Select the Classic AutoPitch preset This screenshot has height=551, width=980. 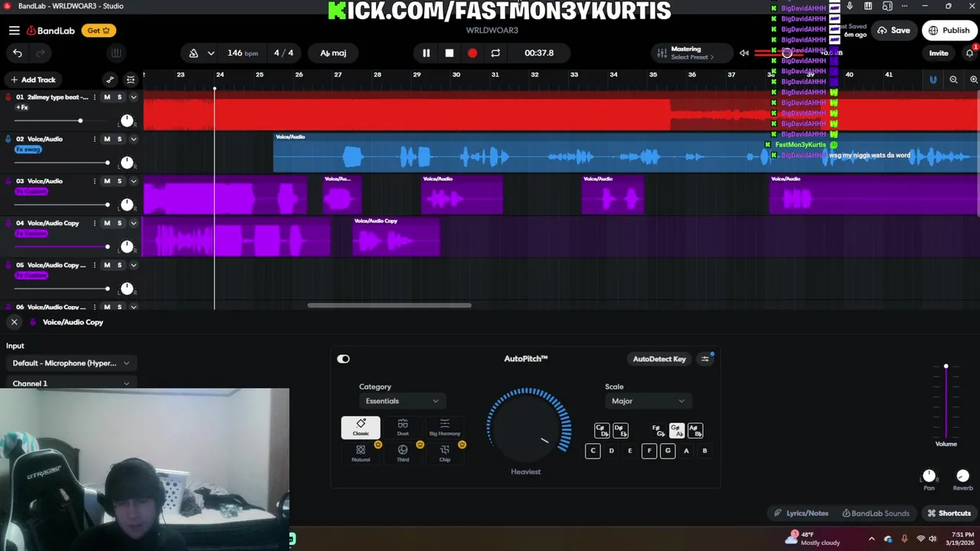click(361, 428)
